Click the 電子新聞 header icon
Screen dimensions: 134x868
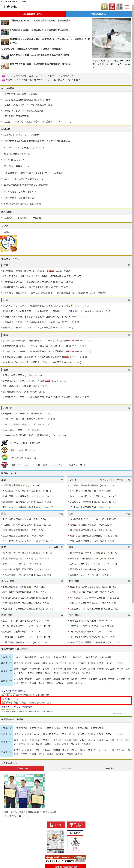(119, 7)
